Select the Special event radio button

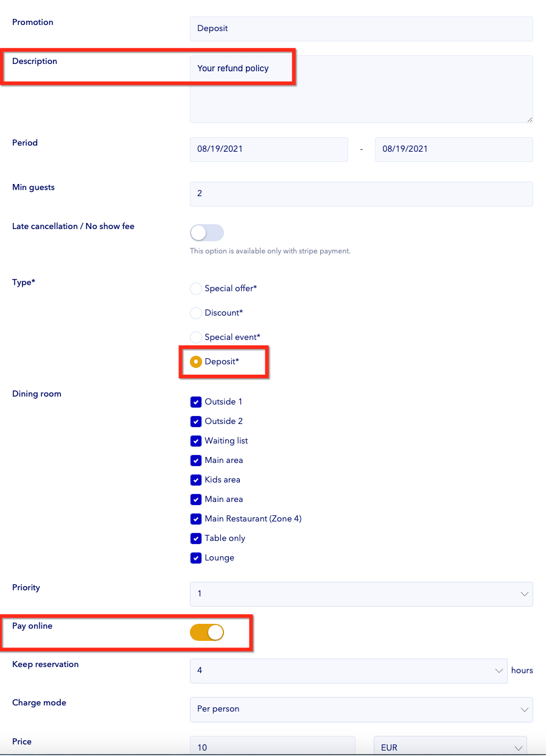[x=196, y=337]
